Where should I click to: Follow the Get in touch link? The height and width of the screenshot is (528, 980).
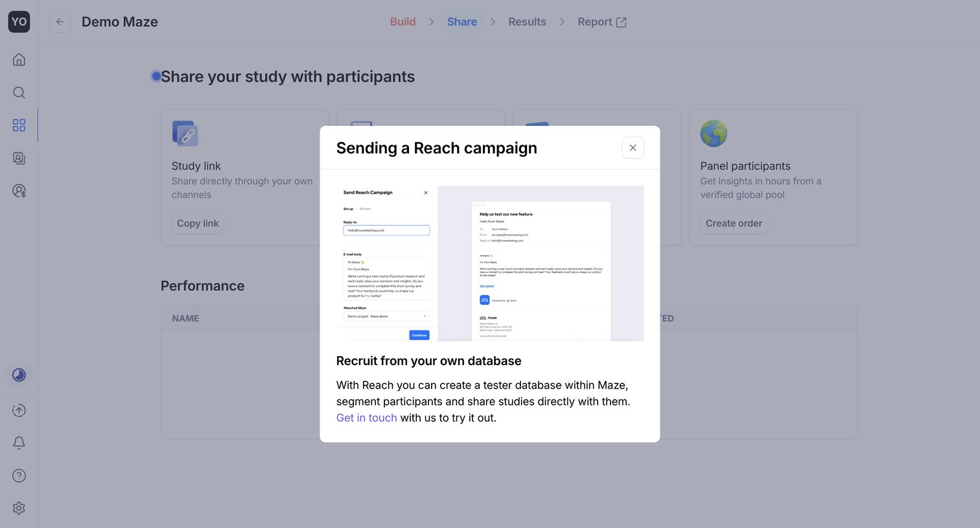pos(367,418)
